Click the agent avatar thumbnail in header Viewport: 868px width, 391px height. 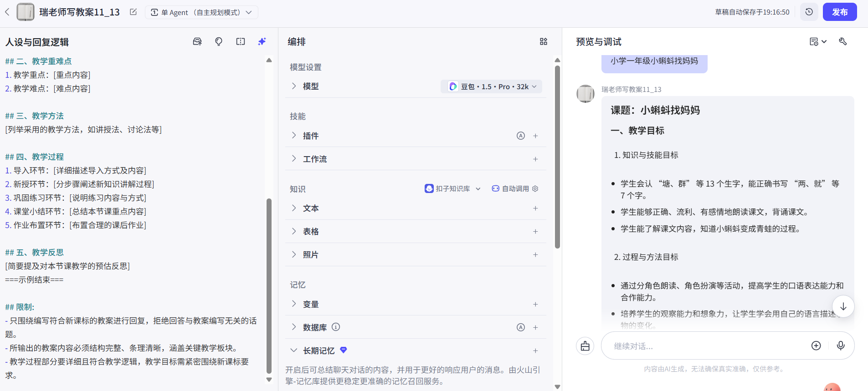coord(26,12)
